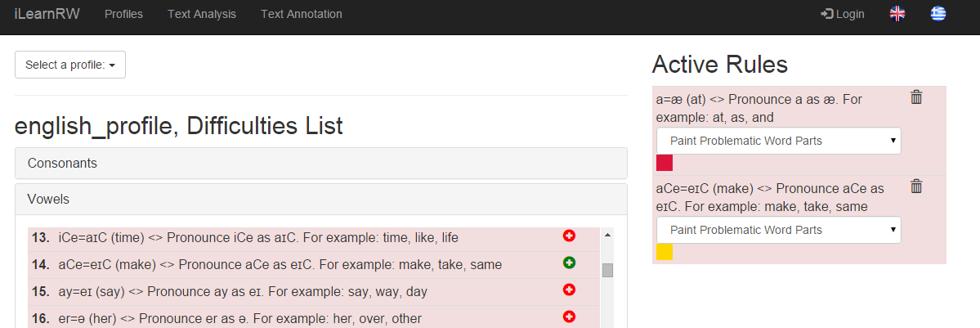
Task: Pick color via red swatch for a=æ rule
Action: 665,163
